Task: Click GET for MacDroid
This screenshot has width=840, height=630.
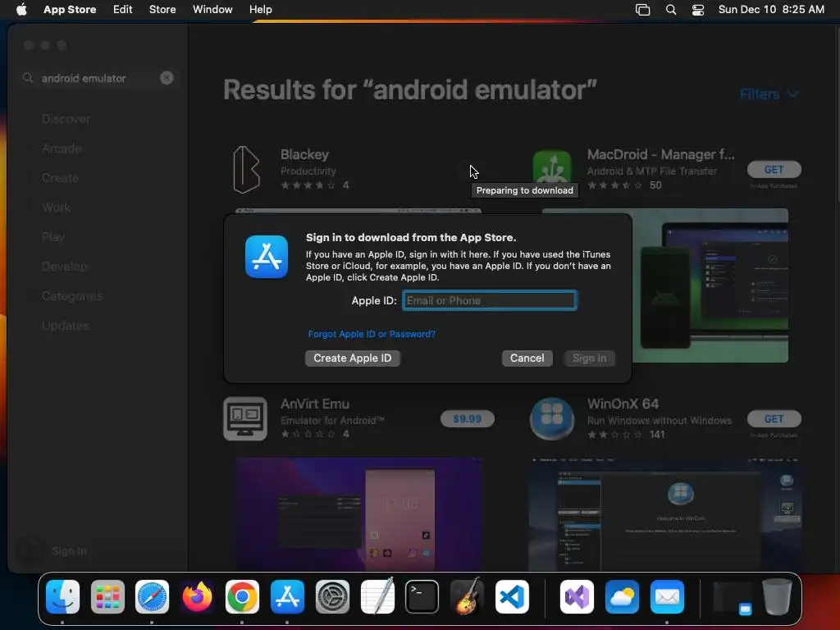Action: [774, 169]
